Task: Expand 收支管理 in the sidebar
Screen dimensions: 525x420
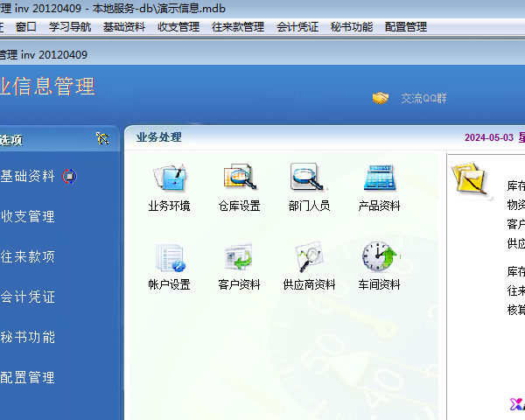Action: (x=28, y=217)
